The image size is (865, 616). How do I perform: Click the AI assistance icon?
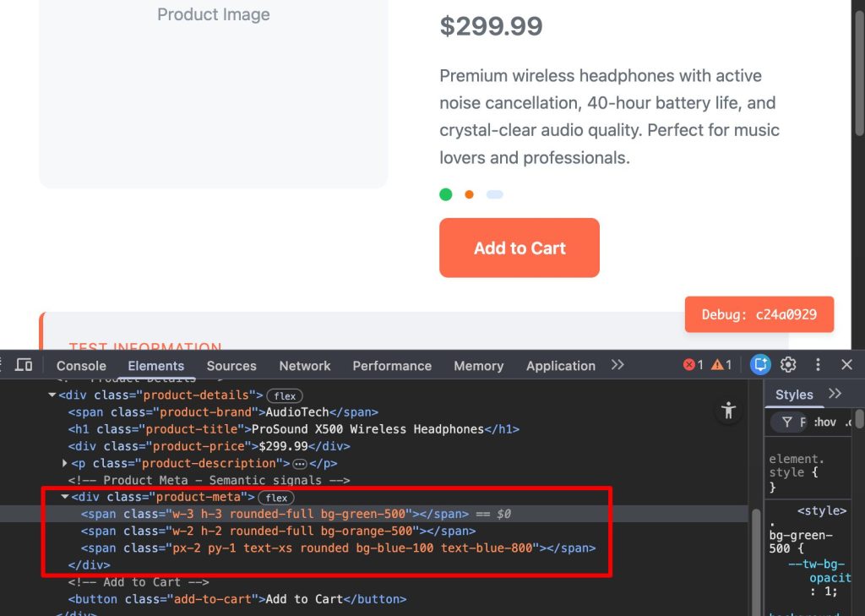coord(760,365)
